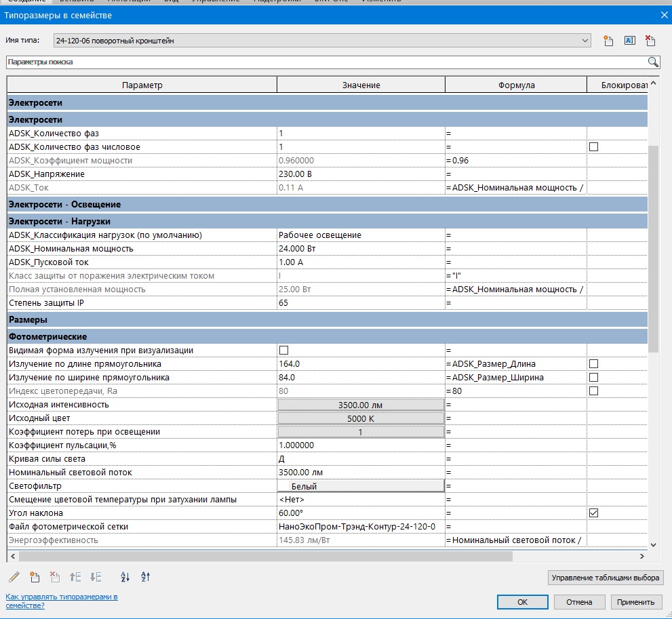Lock Излучение по длине прямоугольника
Viewport: 672px width, 619px height.
593,363
